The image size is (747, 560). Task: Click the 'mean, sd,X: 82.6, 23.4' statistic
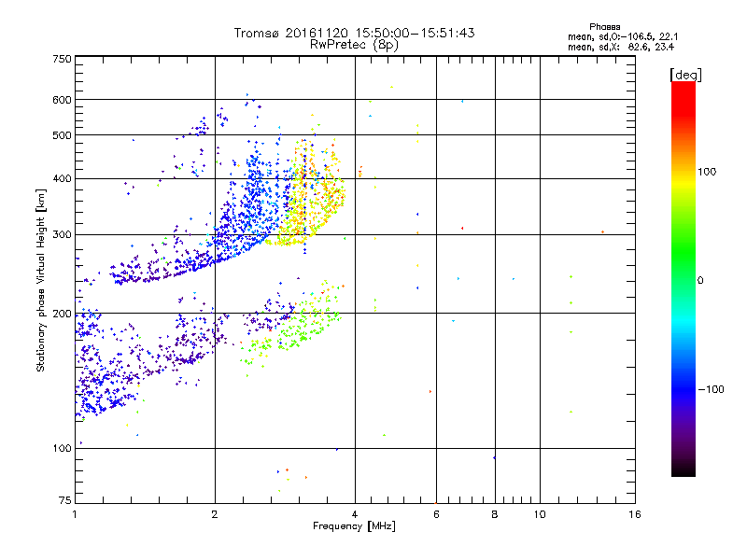click(x=621, y=47)
